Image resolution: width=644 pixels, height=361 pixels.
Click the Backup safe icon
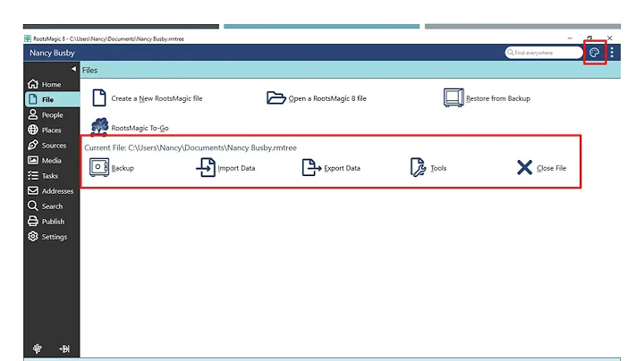point(99,167)
